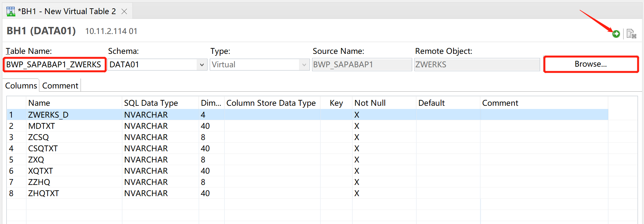Select the Columns tab
The width and height of the screenshot is (644, 224).
(21, 86)
